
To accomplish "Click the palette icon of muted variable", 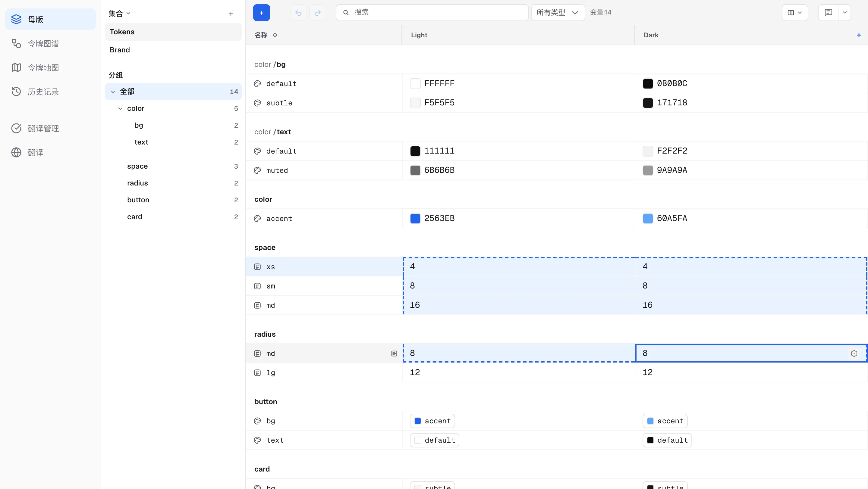I will pyautogui.click(x=257, y=170).
